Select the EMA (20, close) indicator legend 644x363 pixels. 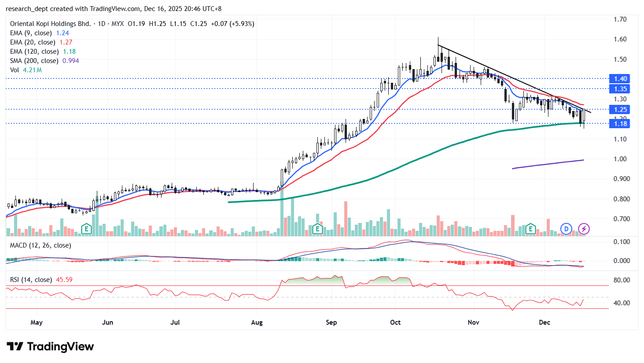tap(33, 42)
